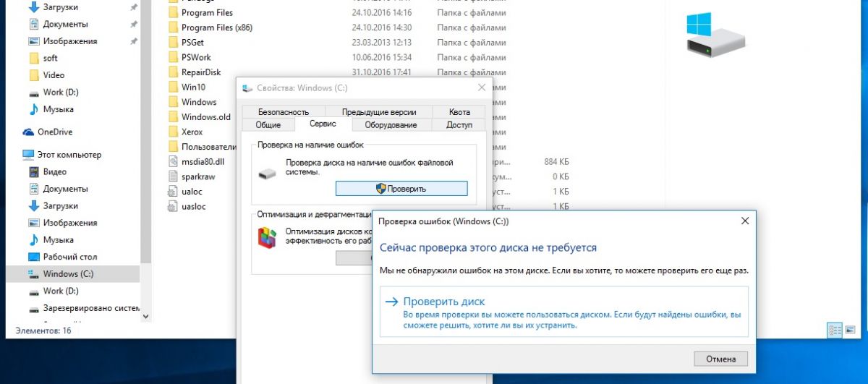Click the shield Проверить button
Screen dimensions: 868x384
(x=401, y=188)
